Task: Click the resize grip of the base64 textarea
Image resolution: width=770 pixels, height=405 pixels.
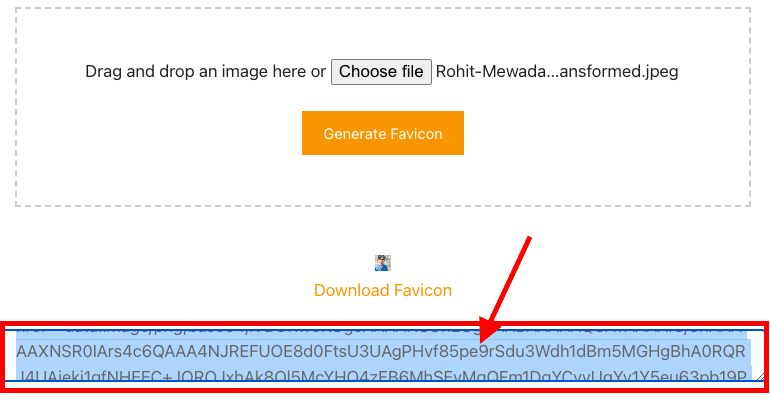Action: pos(760,376)
